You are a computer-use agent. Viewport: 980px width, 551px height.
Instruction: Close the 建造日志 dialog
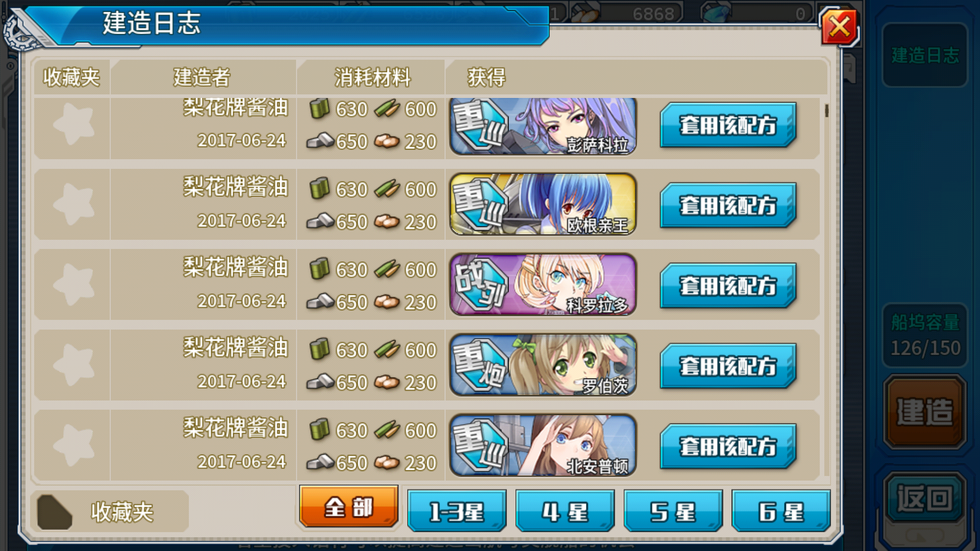pyautogui.click(x=839, y=27)
